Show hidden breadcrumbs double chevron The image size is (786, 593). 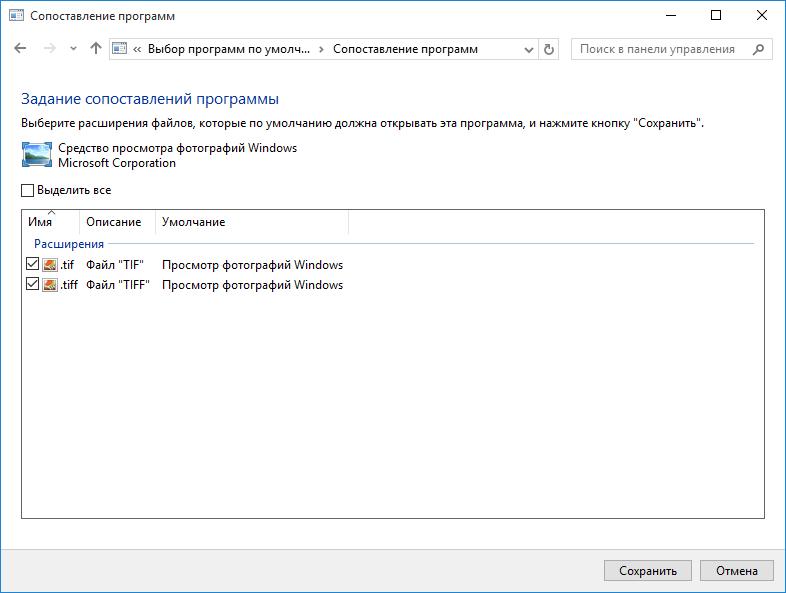click(x=137, y=49)
